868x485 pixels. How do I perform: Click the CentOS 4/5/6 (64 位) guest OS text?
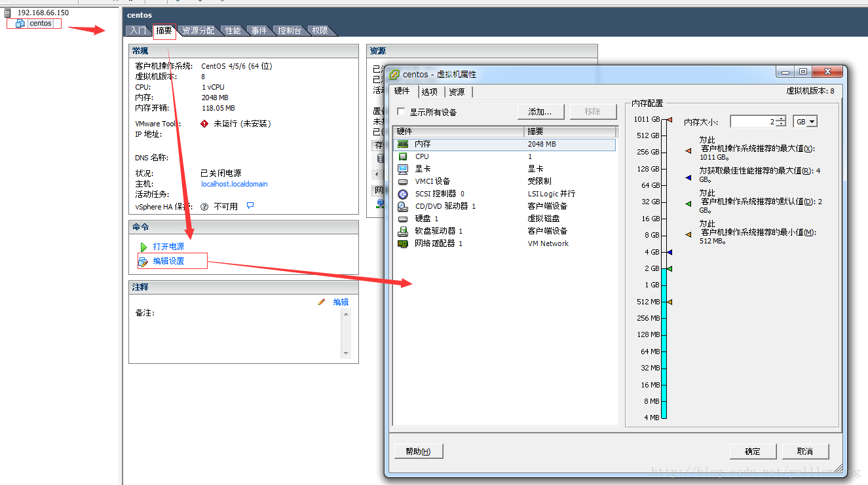[x=236, y=66]
